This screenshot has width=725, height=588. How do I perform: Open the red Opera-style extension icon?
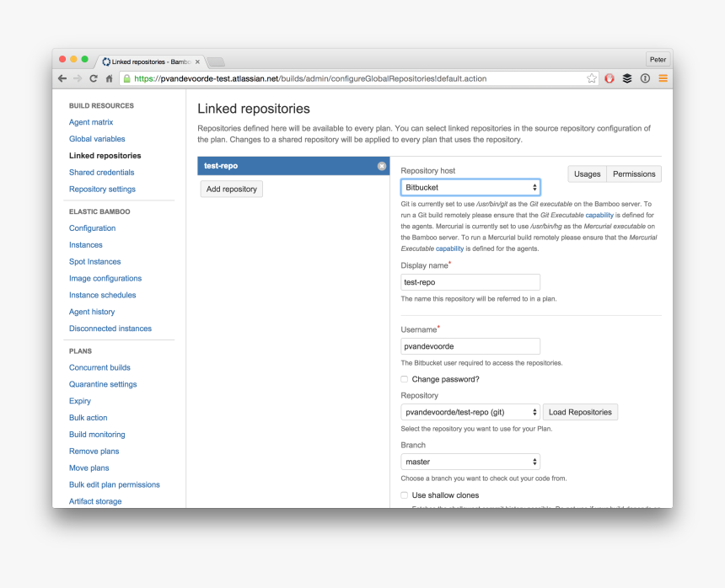(x=610, y=78)
